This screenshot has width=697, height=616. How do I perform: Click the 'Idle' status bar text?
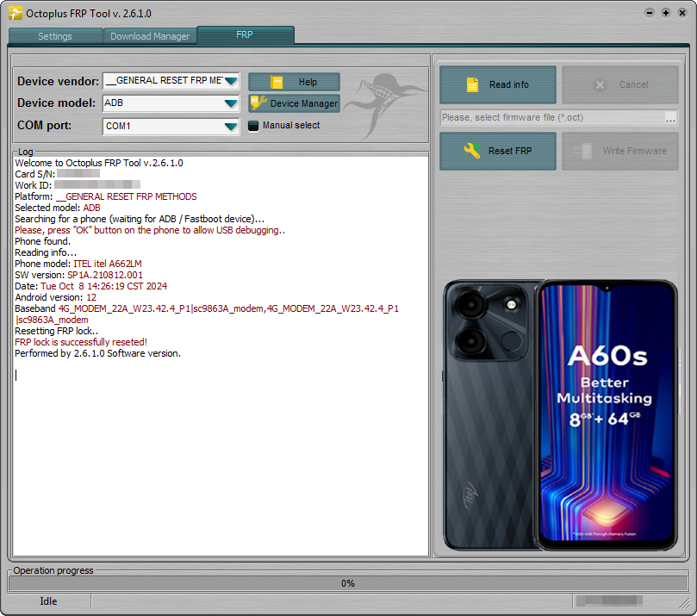(48, 601)
